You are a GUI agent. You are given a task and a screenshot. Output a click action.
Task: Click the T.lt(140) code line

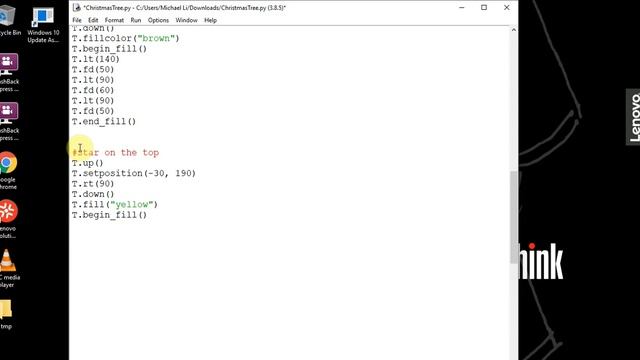click(x=96, y=59)
